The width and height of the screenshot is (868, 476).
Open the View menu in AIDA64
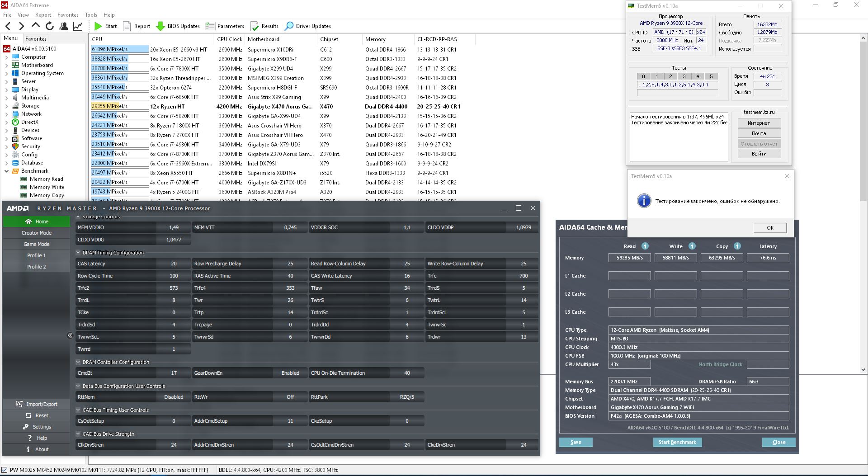pos(23,15)
